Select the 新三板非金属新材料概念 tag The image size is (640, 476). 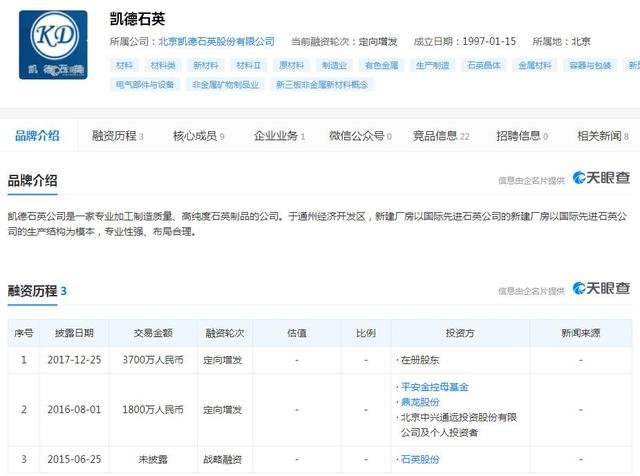(322, 85)
